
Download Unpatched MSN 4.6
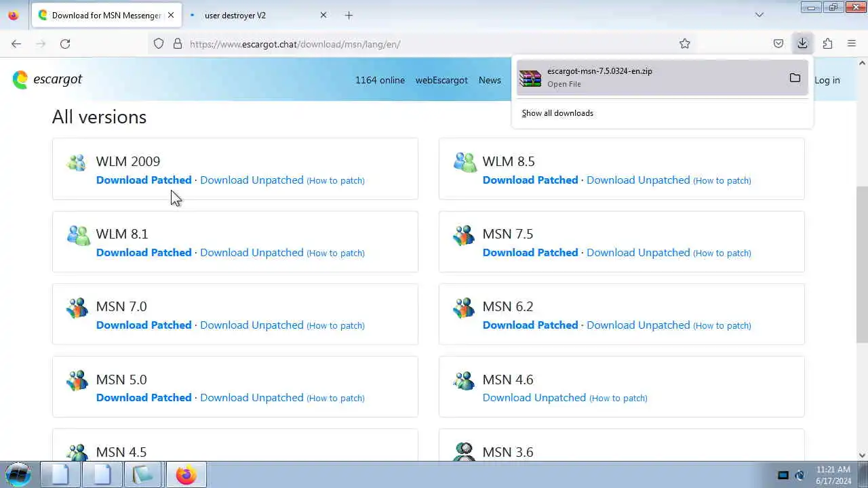coord(534,398)
